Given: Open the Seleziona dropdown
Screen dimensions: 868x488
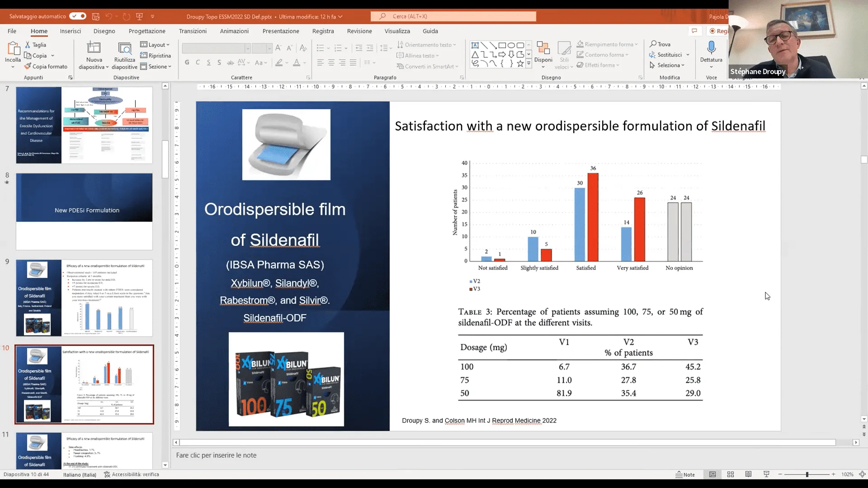Looking at the screenshot, I should tap(667, 65).
